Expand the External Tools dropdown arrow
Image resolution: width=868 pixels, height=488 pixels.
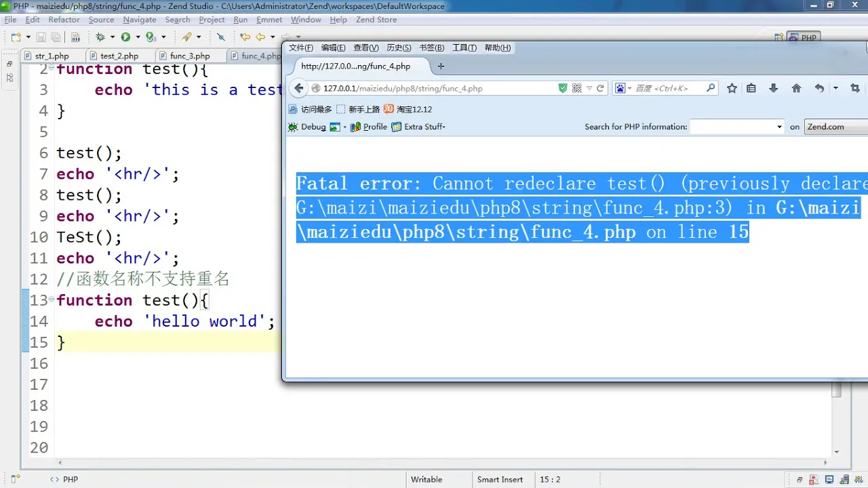point(163,37)
